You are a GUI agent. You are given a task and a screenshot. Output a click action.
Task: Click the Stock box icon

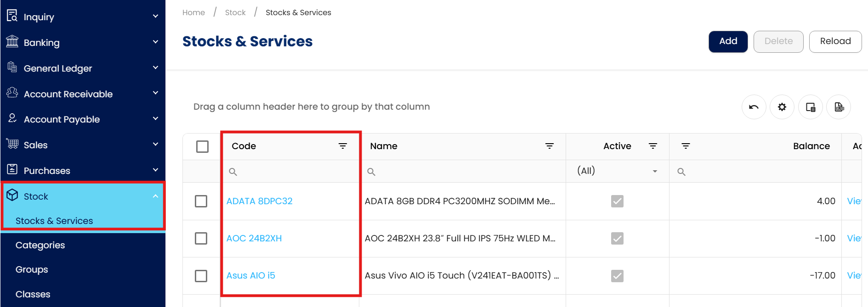tap(12, 195)
